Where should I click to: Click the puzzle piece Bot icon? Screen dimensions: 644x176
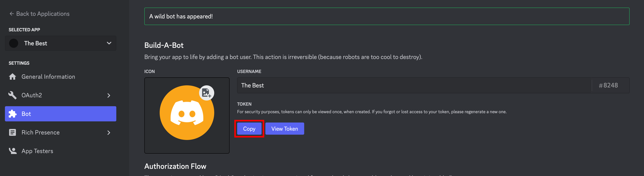[13, 114]
